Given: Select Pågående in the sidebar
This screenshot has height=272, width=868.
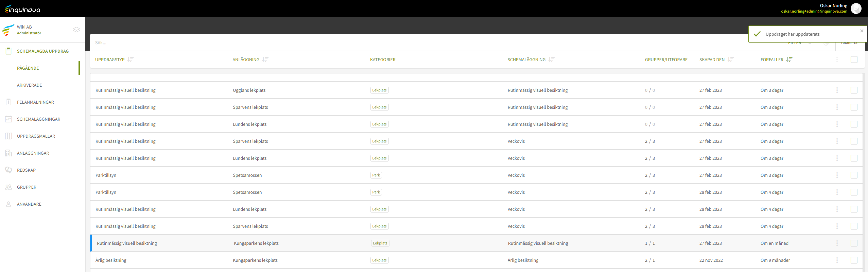Looking at the screenshot, I should (x=28, y=68).
